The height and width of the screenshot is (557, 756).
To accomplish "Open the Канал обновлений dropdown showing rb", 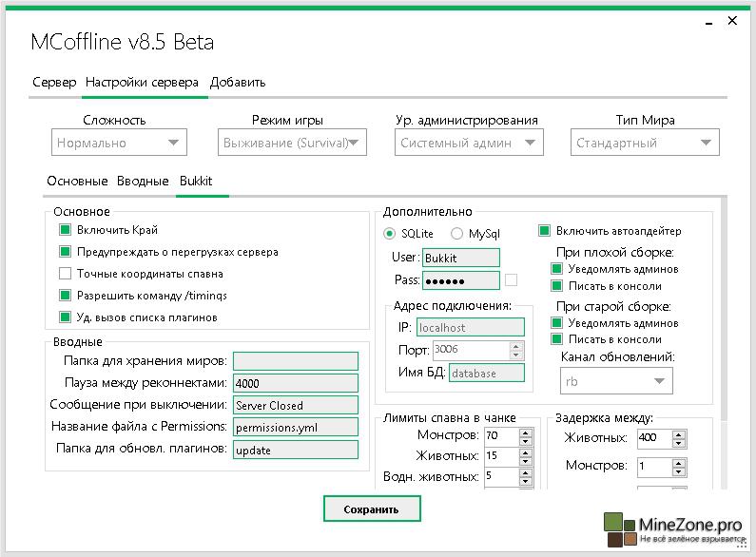I will coord(616,381).
